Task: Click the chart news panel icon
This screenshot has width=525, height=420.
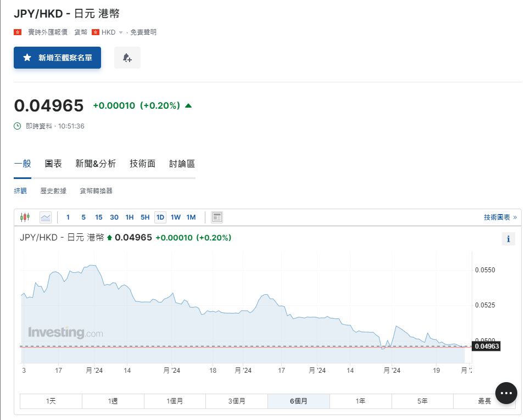Action: (x=217, y=217)
